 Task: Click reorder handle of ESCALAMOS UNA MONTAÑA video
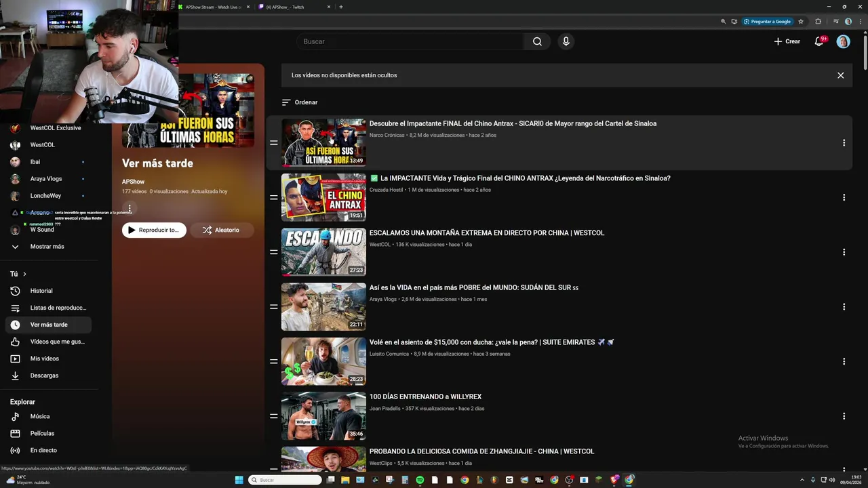[x=273, y=252]
